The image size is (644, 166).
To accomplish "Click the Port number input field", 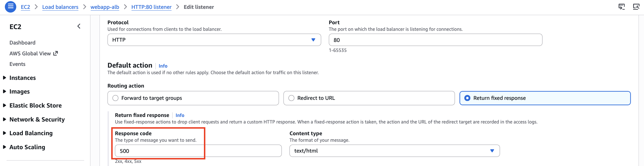I will point(435,40).
